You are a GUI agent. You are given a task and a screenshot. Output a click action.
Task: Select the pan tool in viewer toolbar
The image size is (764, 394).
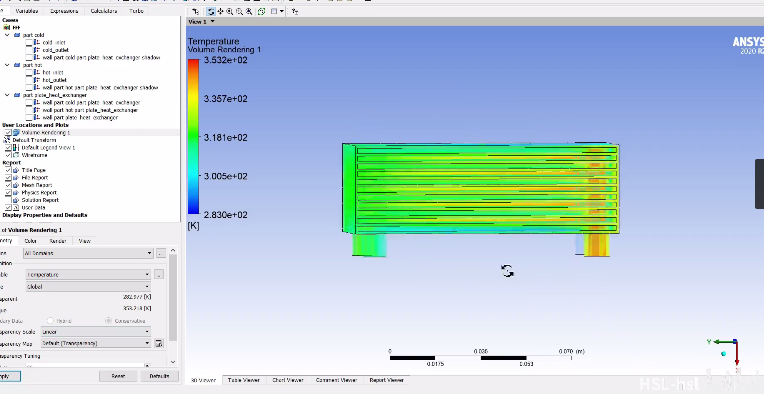pos(221,11)
